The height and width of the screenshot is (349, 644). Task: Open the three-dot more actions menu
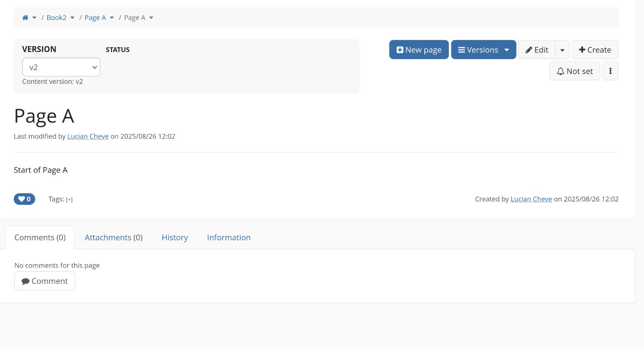click(610, 71)
